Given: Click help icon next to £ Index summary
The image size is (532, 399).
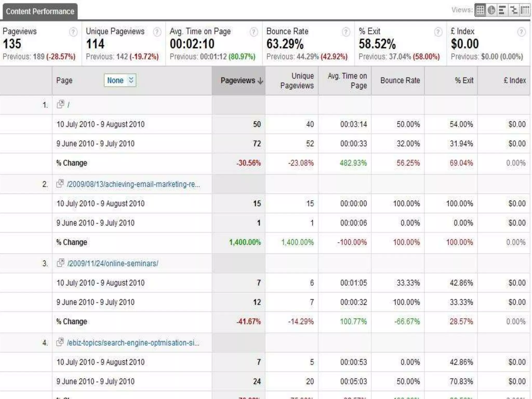Looking at the screenshot, I should pos(521,32).
